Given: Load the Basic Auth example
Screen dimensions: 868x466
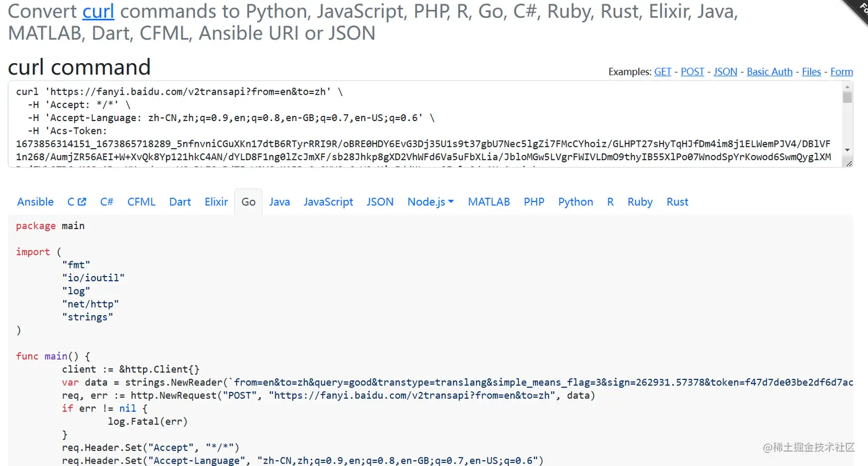Looking at the screenshot, I should (x=769, y=72).
